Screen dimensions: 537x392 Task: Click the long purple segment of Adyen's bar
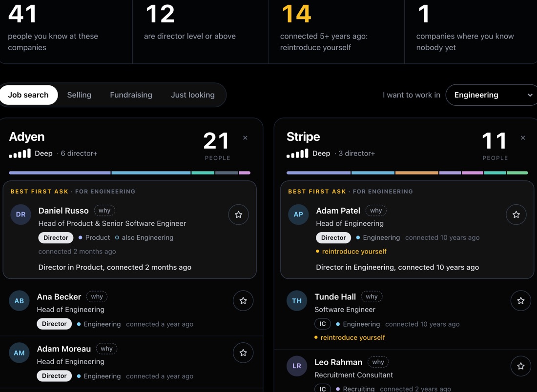(60, 173)
